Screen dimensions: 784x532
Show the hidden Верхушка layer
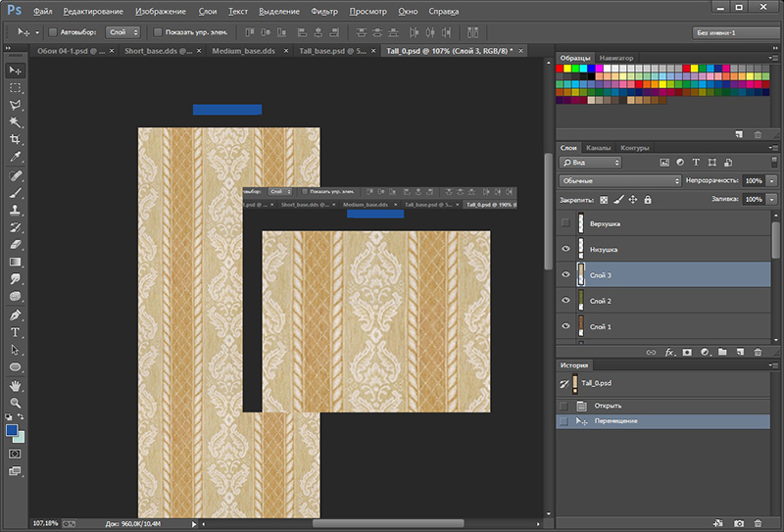pyautogui.click(x=565, y=224)
